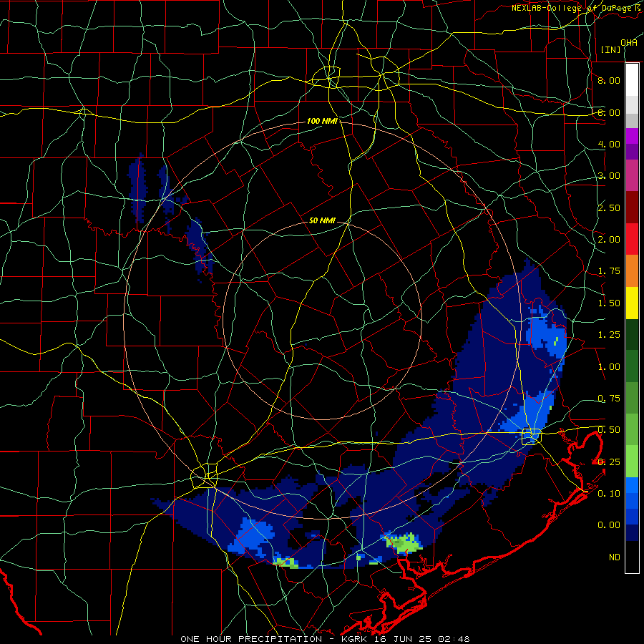The width and height of the screenshot is (644, 644).
Task: Pick the orange swatch beside 1.75
Action: pyautogui.click(x=632, y=271)
